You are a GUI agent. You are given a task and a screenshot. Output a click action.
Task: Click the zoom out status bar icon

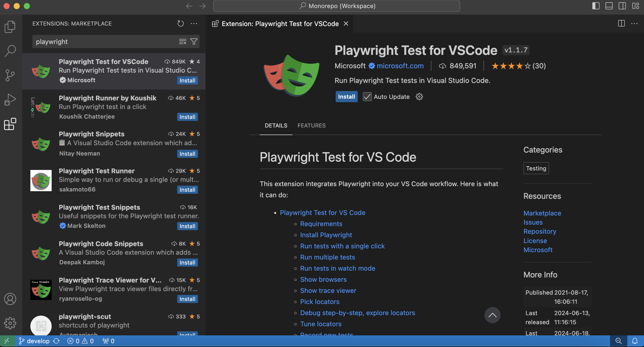(618, 341)
